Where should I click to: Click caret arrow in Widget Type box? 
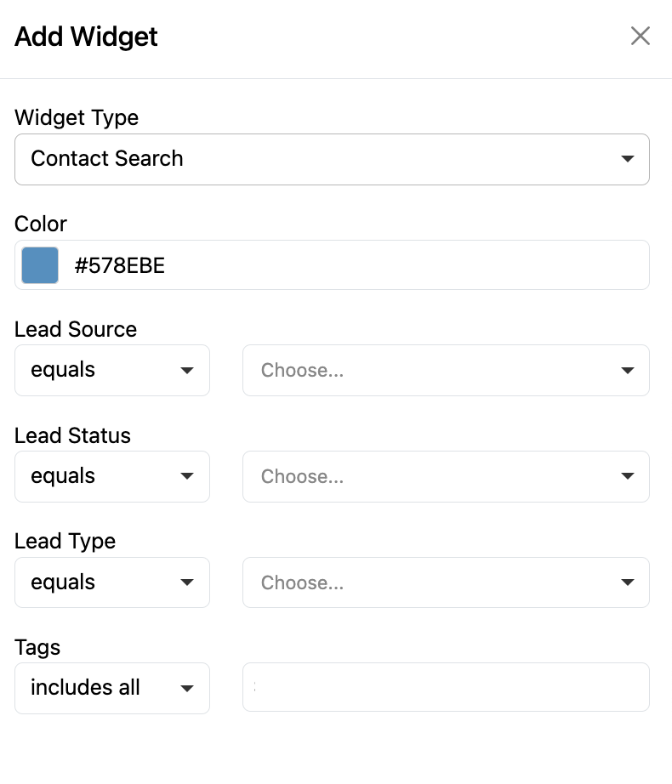[628, 159]
